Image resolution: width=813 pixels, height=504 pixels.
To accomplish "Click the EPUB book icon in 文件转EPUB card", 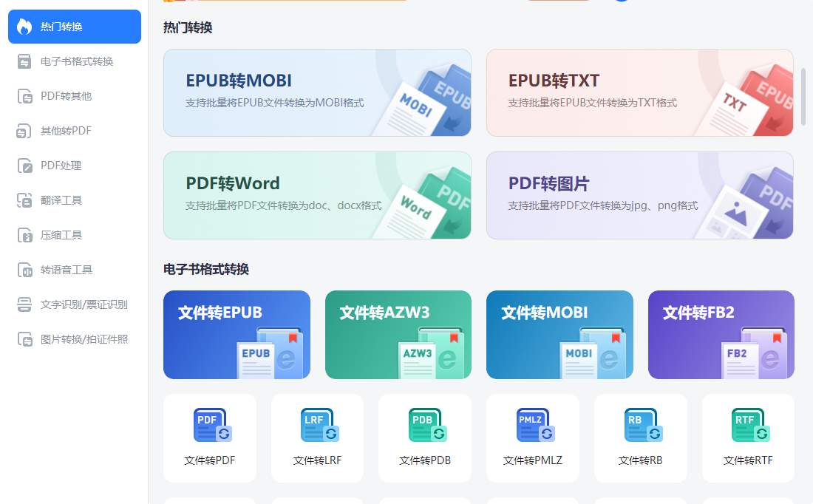I will click(270, 353).
